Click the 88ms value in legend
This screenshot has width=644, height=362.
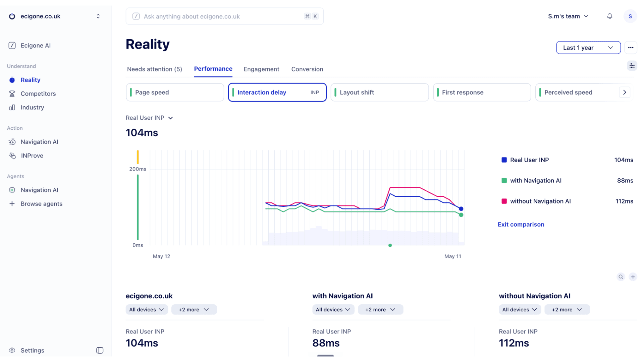(x=625, y=180)
